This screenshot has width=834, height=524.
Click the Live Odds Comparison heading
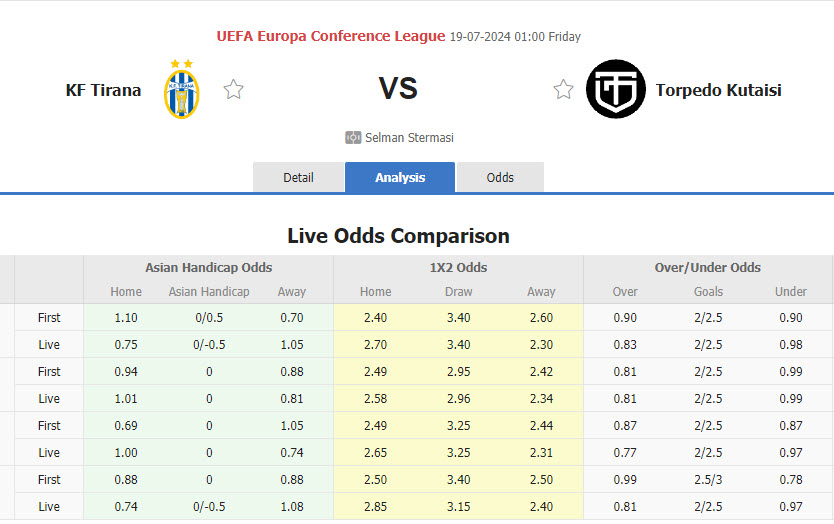coord(398,236)
